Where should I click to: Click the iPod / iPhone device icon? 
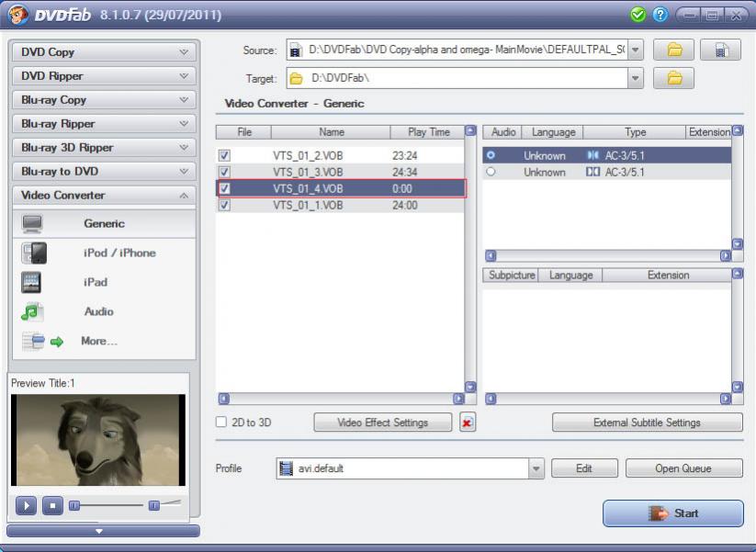[34, 253]
